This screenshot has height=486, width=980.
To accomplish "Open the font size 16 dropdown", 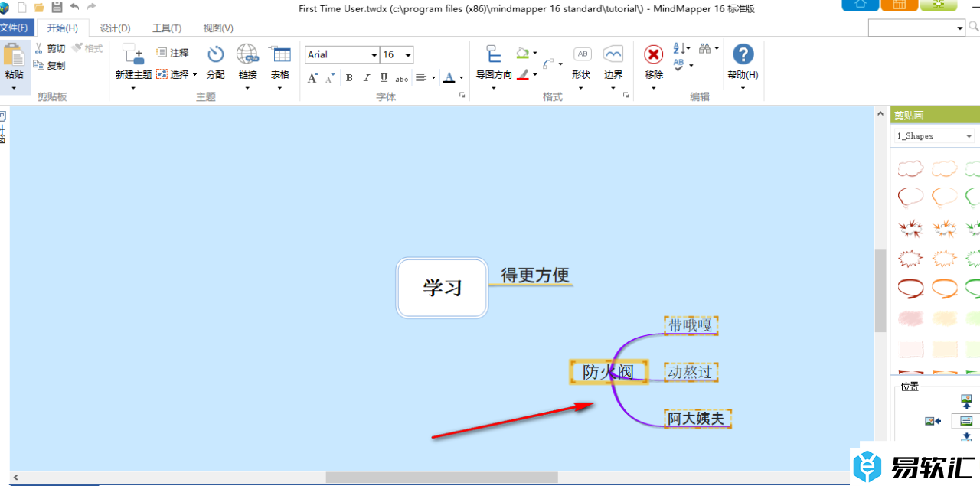I will coord(408,55).
